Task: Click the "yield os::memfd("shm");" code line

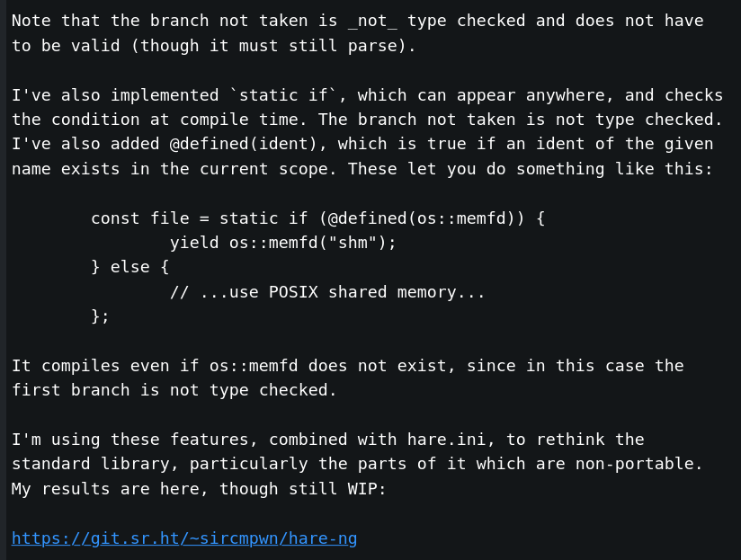Action: [x=283, y=243]
